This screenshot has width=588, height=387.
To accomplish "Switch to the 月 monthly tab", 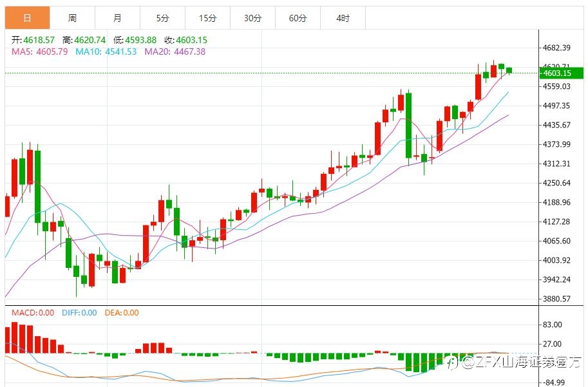I will coord(117,17).
